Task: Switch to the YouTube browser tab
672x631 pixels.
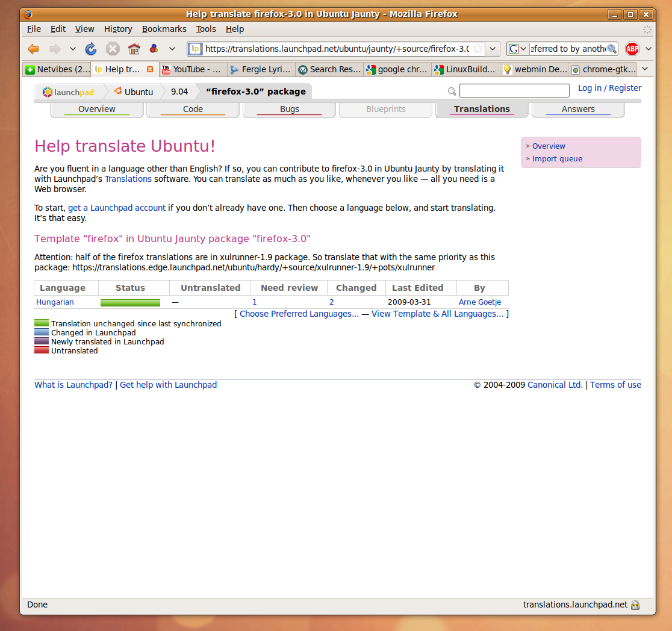Action: [192, 69]
